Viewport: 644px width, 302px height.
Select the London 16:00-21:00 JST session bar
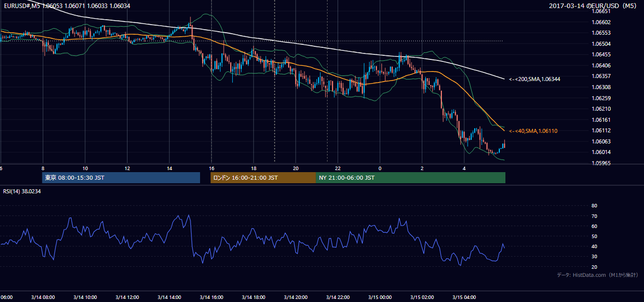coord(263,178)
